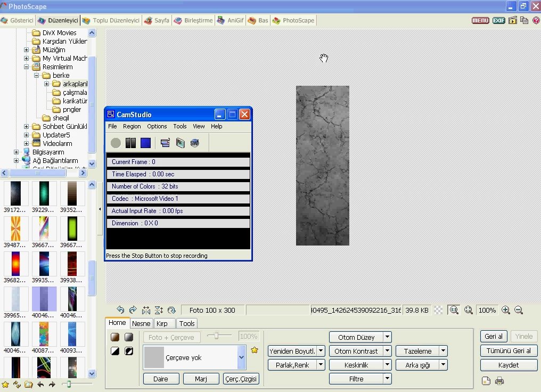Screen dimensions: 541x392
Task: Open the PhotoScape MENU icon
Action: 480,20
